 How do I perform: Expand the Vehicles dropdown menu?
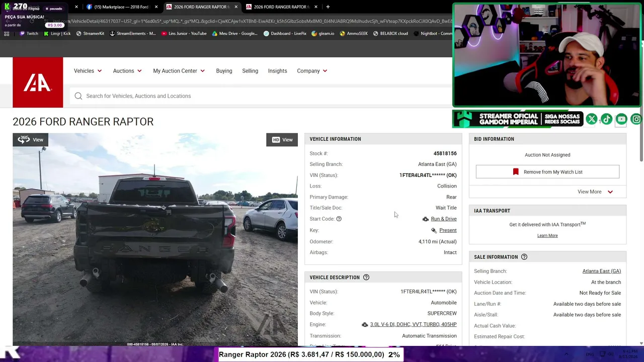(x=88, y=71)
